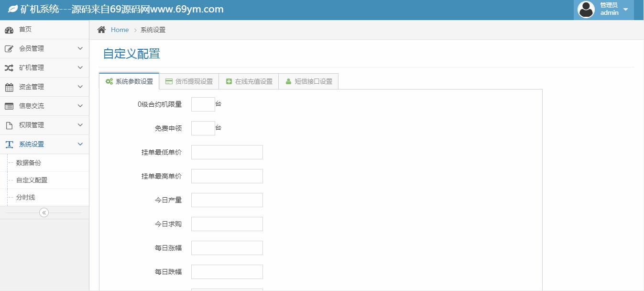Screen dimensions: 644x291
Task: Switch to the 货币提现设置 tab
Action: click(189, 81)
